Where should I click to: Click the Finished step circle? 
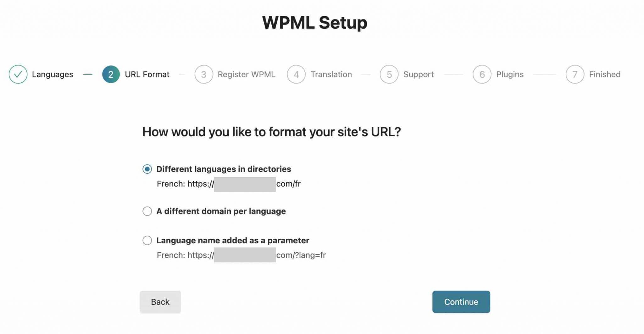[x=575, y=74]
